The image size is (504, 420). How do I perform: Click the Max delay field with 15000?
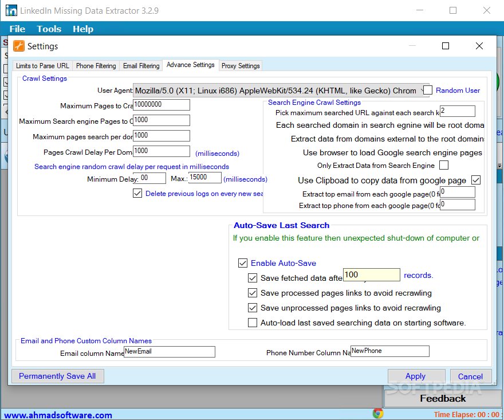[205, 178]
